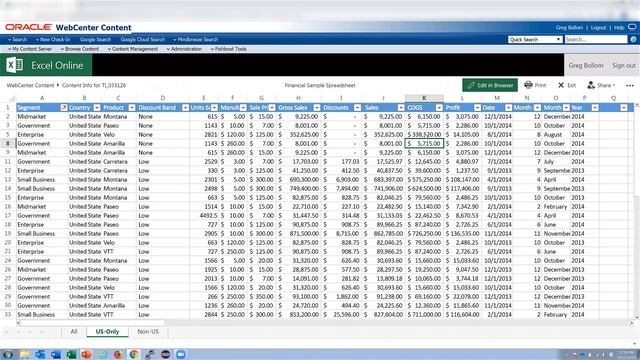Click the horizontal scrollbar below the grid

(x=93, y=323)
